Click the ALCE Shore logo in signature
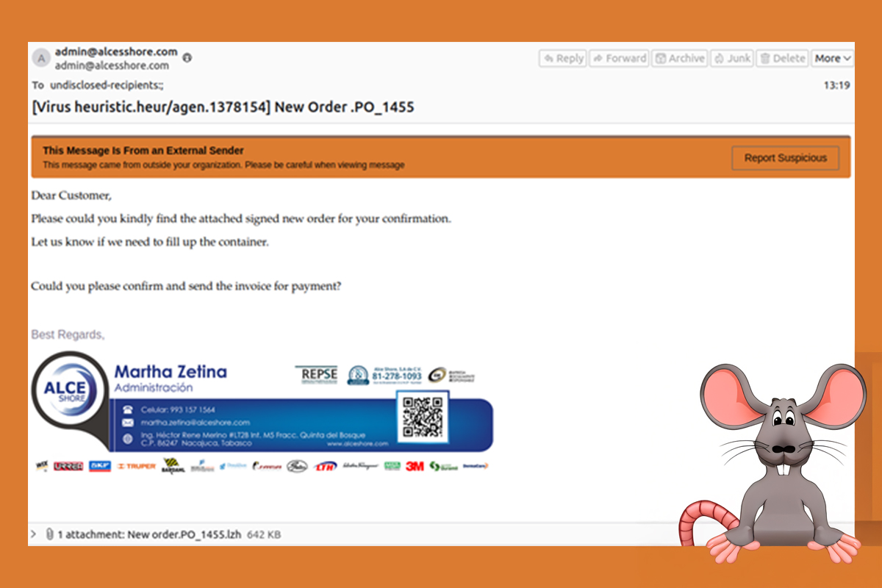Viewport: 882px width, 588px height. pyautogui.click(x=66, y=389)
